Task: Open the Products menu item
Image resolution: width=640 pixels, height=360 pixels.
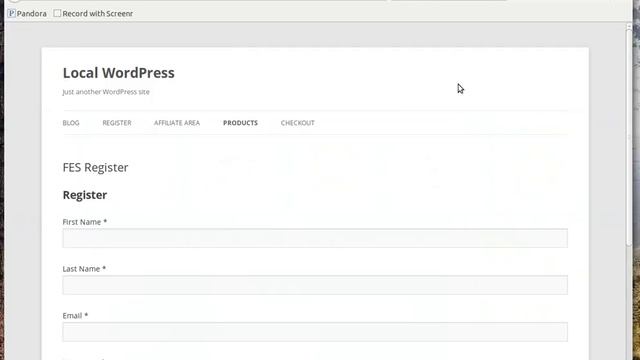Action: pyautogui.click(x=240, y=123)
